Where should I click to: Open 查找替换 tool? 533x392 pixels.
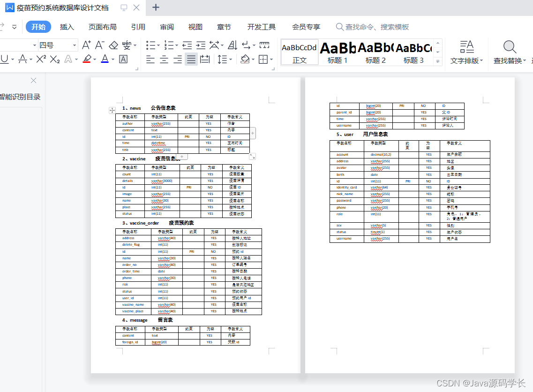(x=510, y=52)
